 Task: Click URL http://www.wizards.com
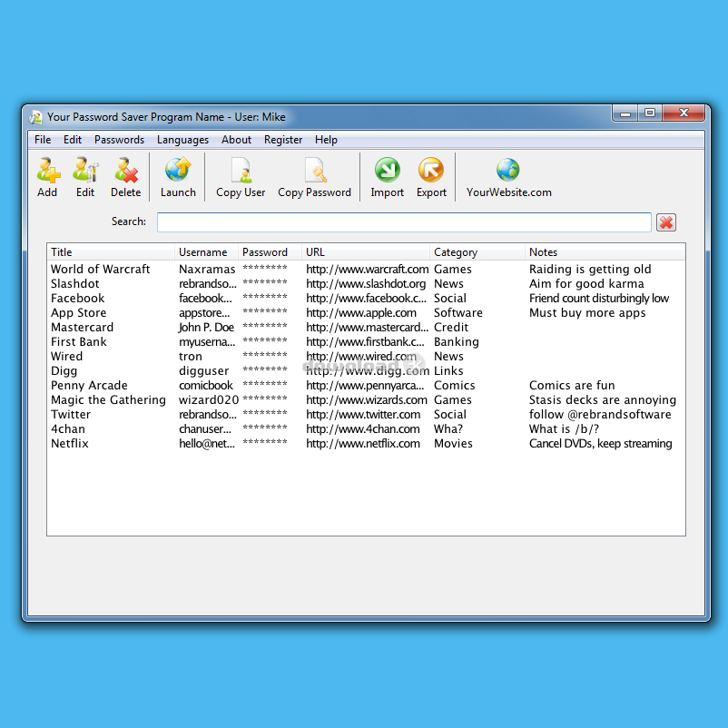[367, 399]
